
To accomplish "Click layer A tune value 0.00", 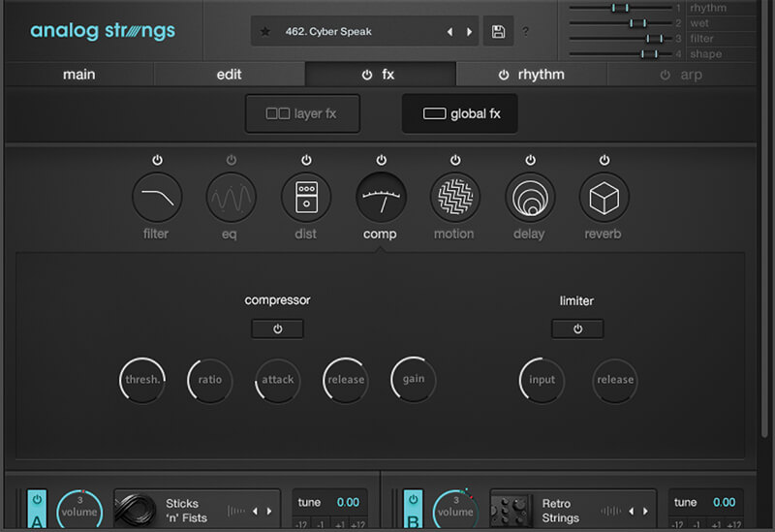I will tap(348, 502).
